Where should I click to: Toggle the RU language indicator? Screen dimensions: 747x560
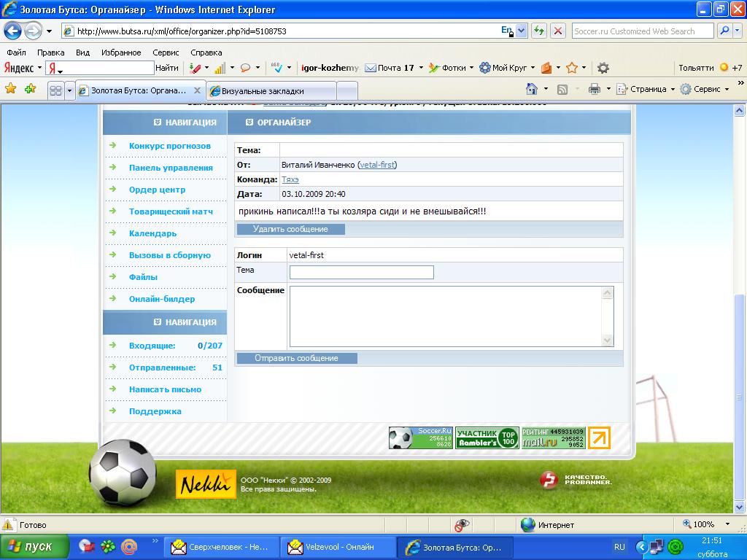point(619,546)
